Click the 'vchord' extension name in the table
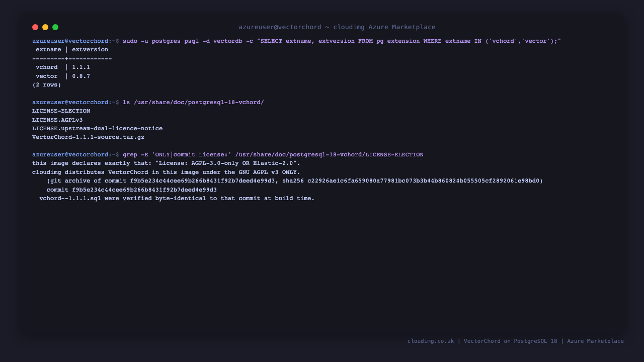The image size is (644, 362). tap(47, 67)
